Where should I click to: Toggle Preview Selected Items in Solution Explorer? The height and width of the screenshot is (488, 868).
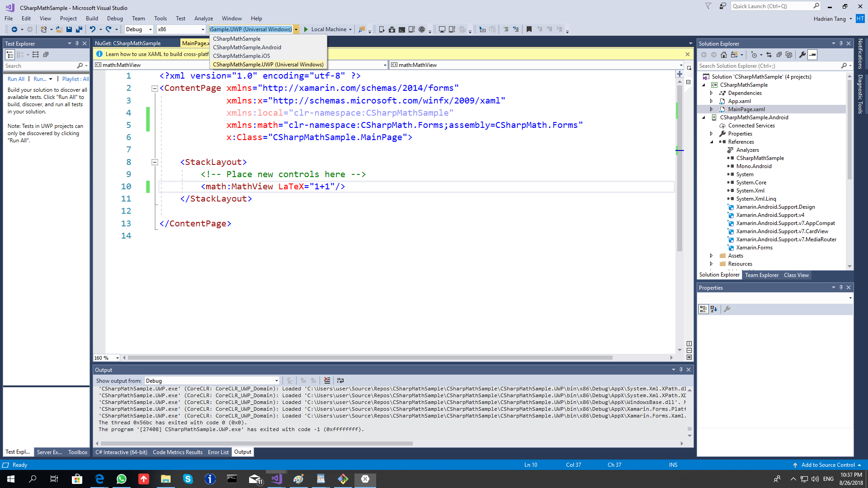tap(812, 55)
